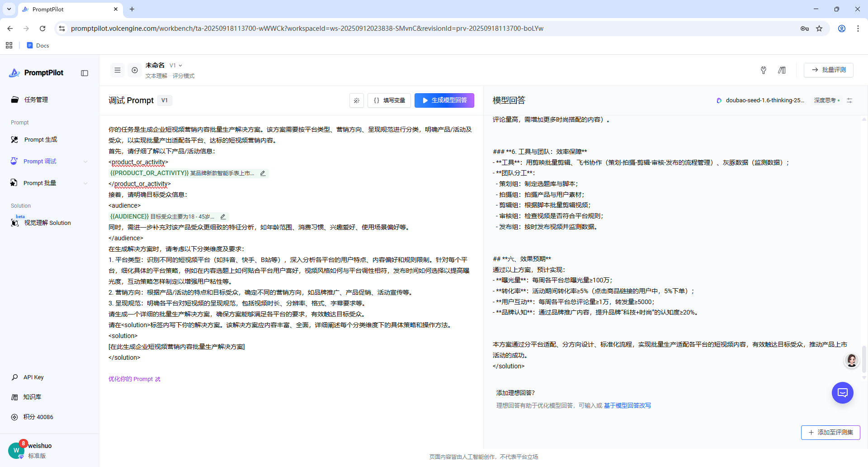Click the 添加理想回答? text
Image resolution: width=868 pixels, height=467 pixels.
(515, 393)
